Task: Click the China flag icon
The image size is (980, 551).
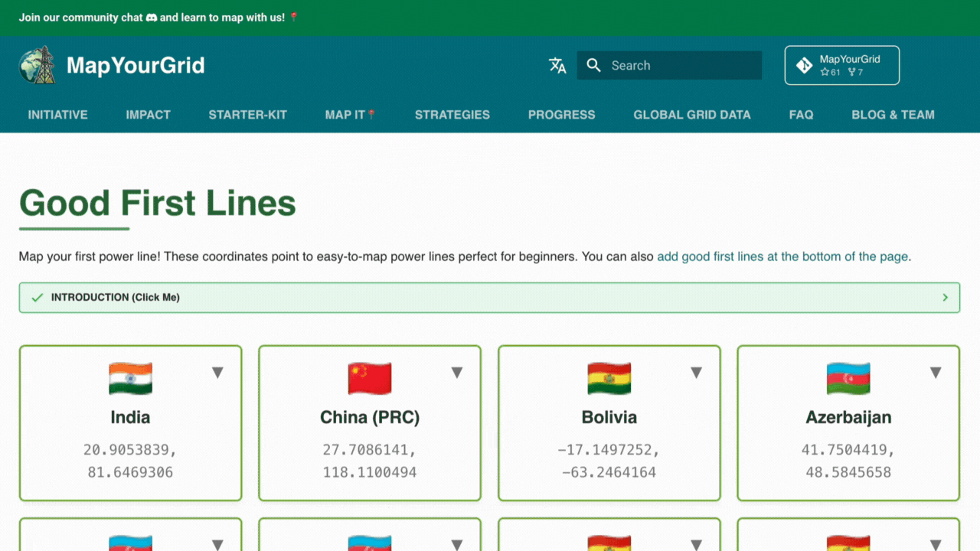Action: [x=370, y=378]
